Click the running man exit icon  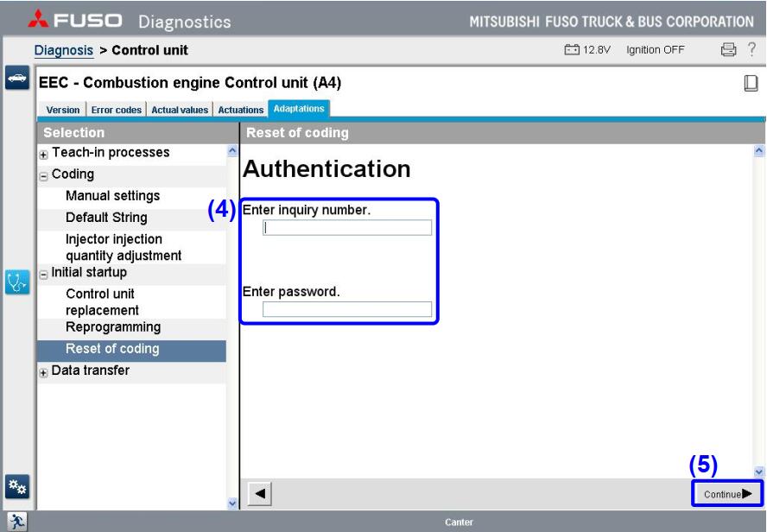(17, 522)
